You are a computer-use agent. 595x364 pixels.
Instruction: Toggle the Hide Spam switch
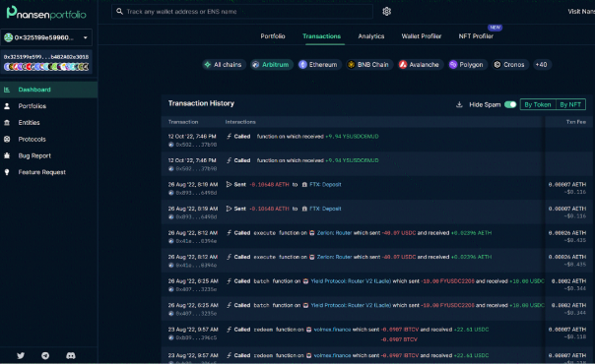click(510, 104)
